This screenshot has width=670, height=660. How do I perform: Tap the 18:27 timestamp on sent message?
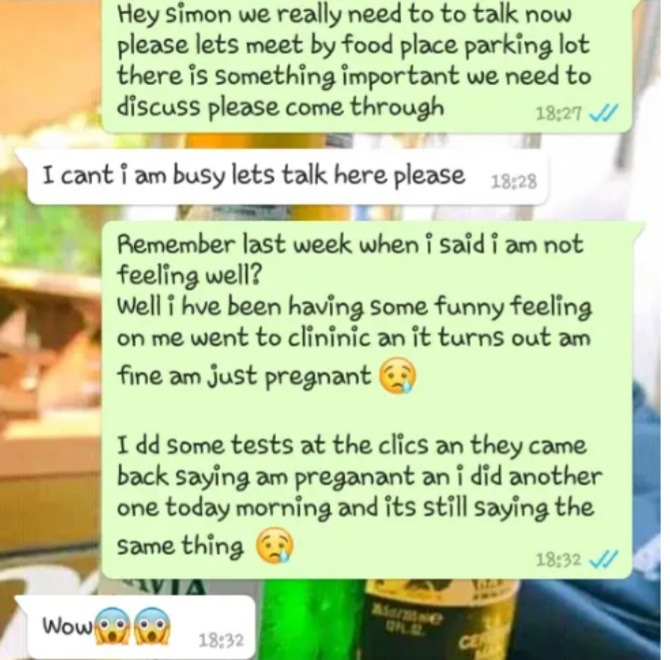(558, 114)
